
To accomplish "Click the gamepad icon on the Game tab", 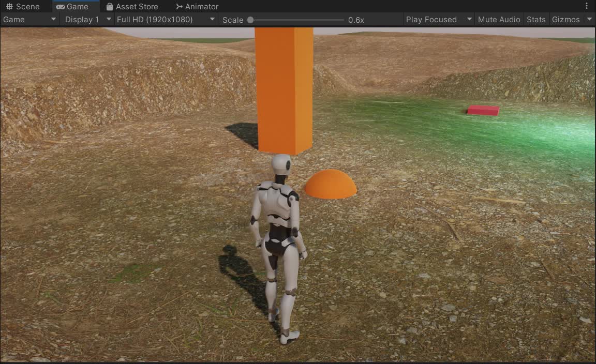I will [x=61, y=7].
